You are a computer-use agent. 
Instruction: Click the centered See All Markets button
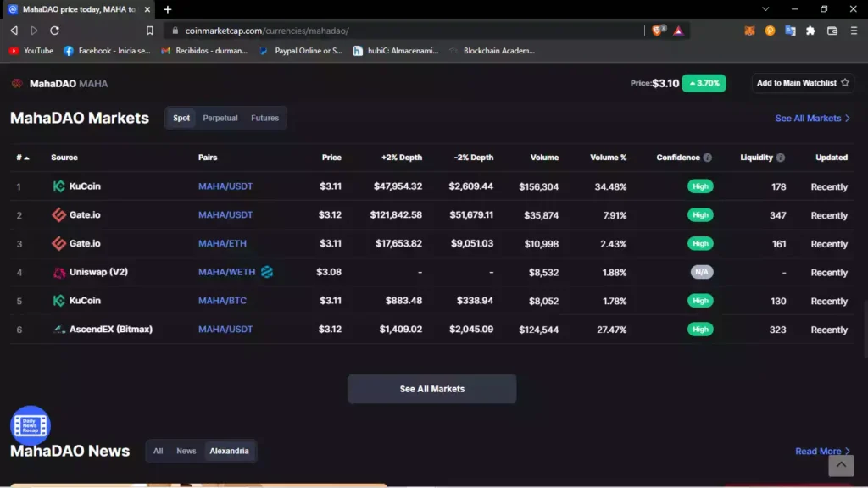point(431,389)
